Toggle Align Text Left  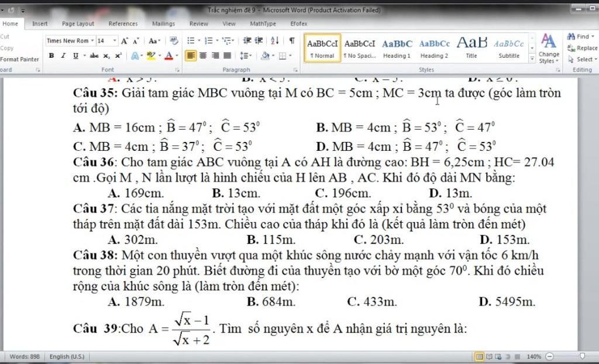click(191, 56)
